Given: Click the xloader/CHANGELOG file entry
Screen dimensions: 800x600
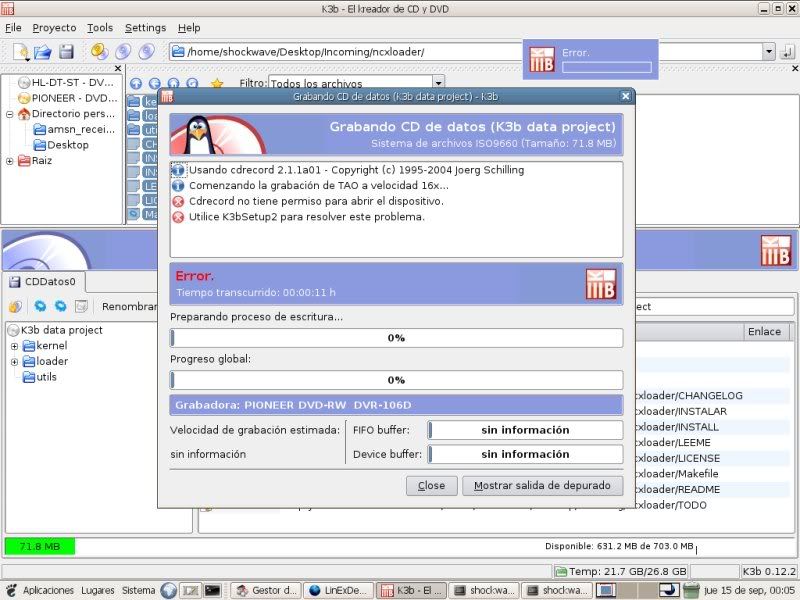Looking at the screenshot, I should [689, 395].
